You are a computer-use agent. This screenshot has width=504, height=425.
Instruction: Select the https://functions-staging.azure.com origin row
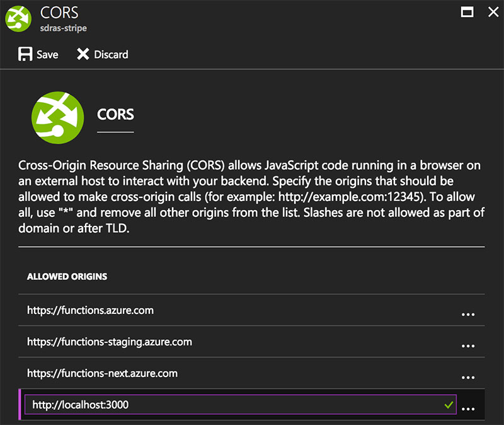pos(251,341)
